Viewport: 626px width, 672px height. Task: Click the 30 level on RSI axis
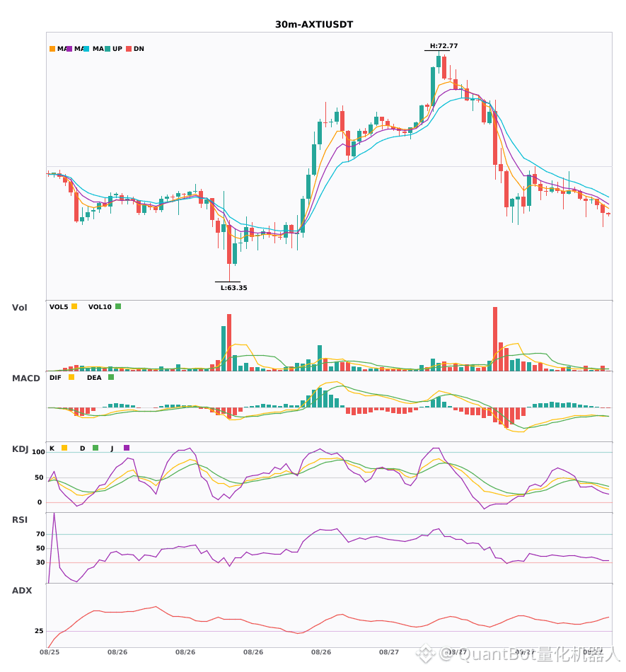[40, 562]
